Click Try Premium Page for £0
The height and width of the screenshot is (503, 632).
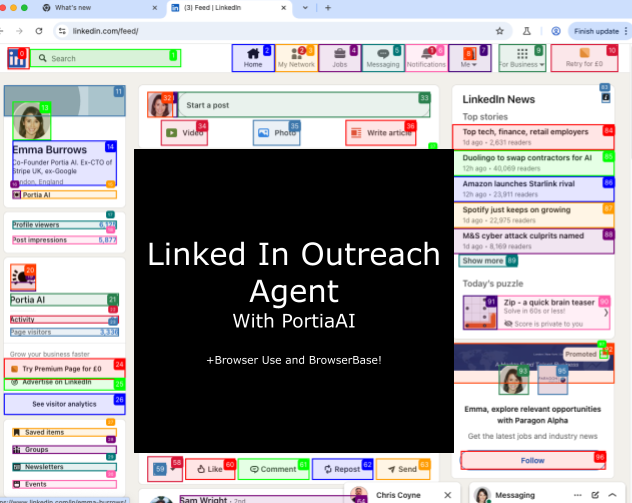pyautogui.click(x=64, y=369)
